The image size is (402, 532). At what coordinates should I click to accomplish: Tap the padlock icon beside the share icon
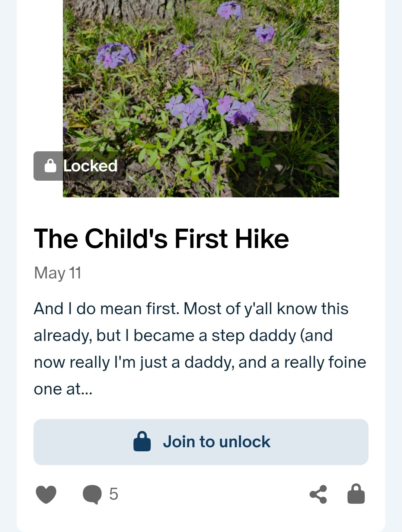356,494
